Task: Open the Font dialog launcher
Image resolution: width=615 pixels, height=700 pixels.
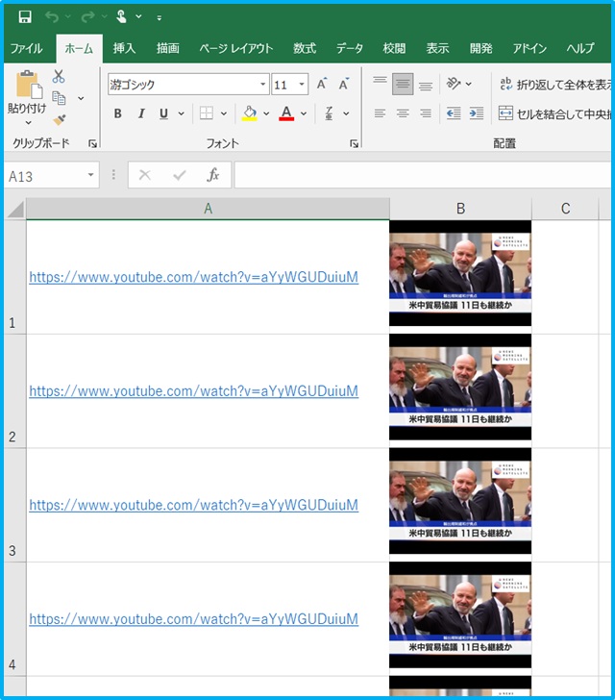Action: [354, 143]
